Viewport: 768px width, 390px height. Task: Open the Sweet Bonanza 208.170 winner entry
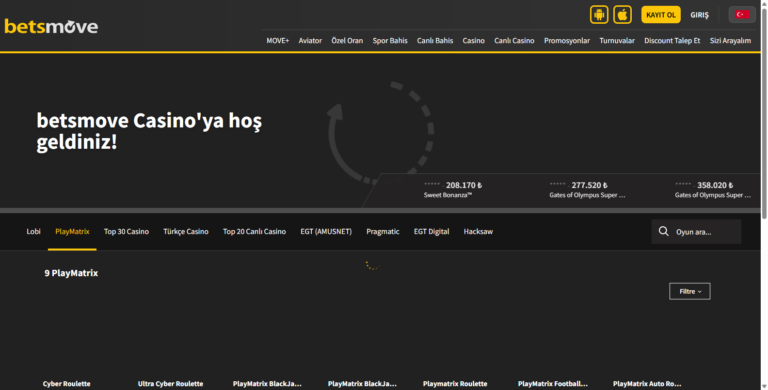pyautogui.click(x=453, y=189)
